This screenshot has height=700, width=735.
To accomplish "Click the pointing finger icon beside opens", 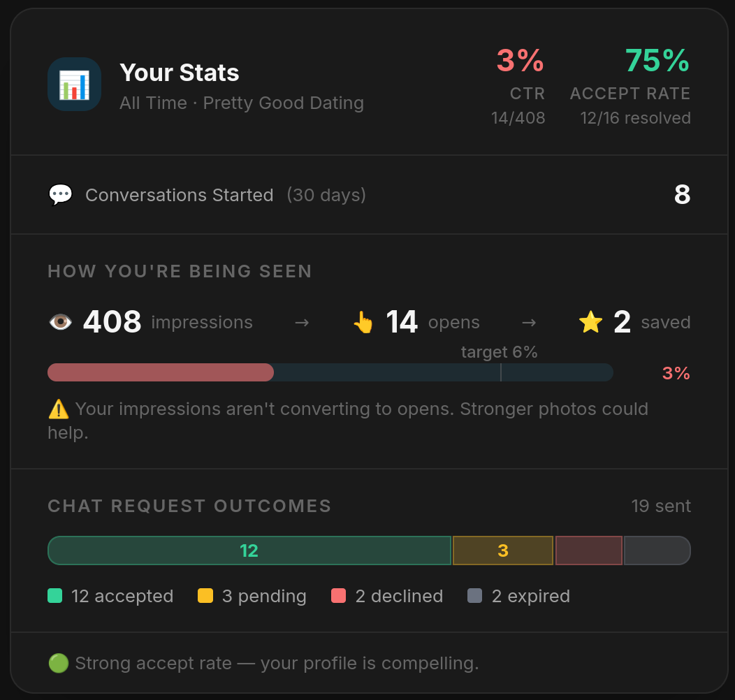I will click(363, 322).
